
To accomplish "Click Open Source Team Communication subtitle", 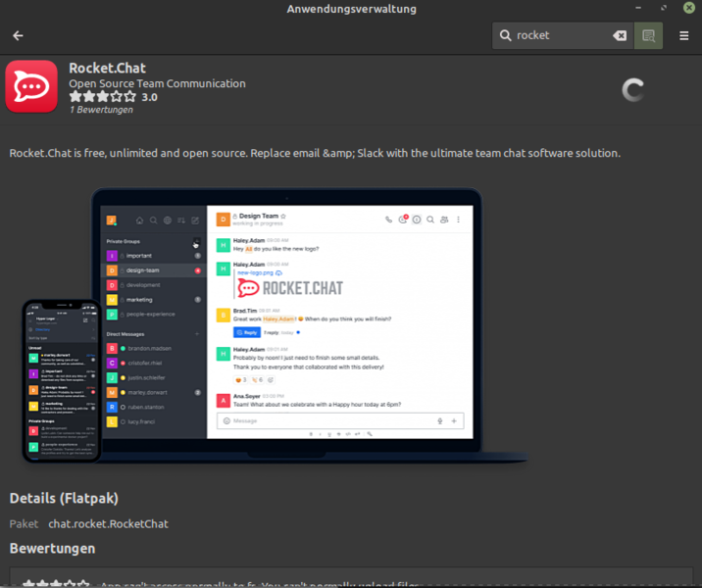I will 157,83.
